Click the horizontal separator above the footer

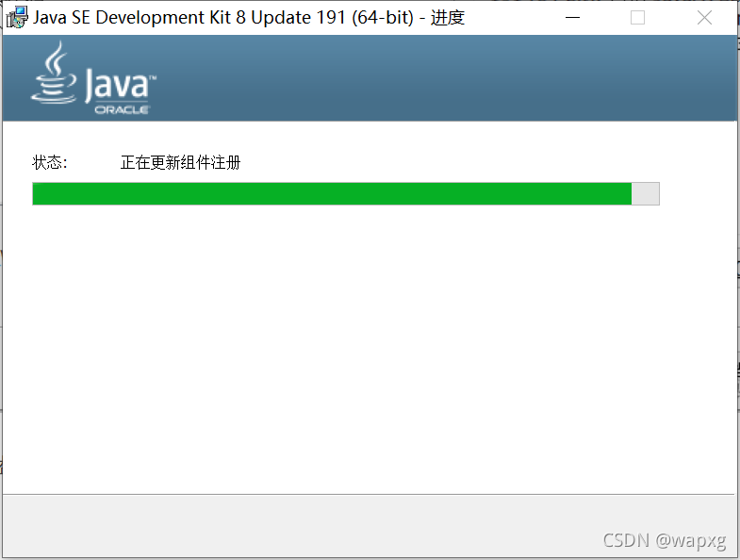click(369, 494)
